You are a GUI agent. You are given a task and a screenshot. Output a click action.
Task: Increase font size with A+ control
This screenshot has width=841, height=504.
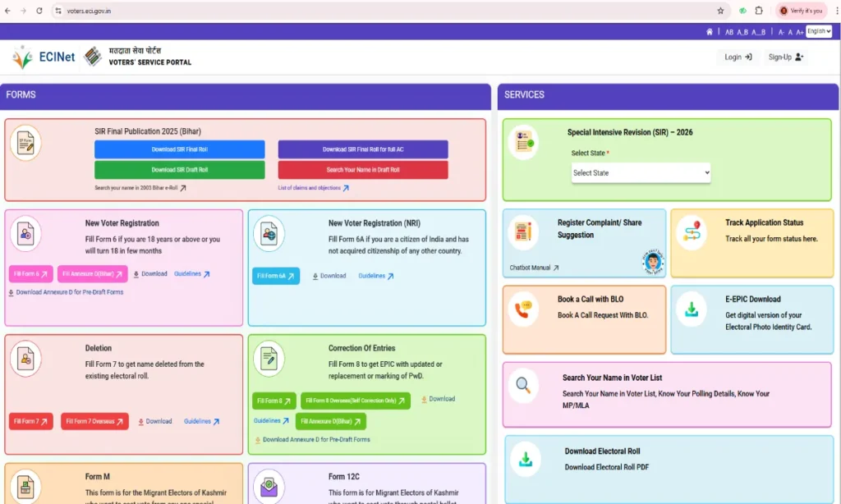[800, 32]
